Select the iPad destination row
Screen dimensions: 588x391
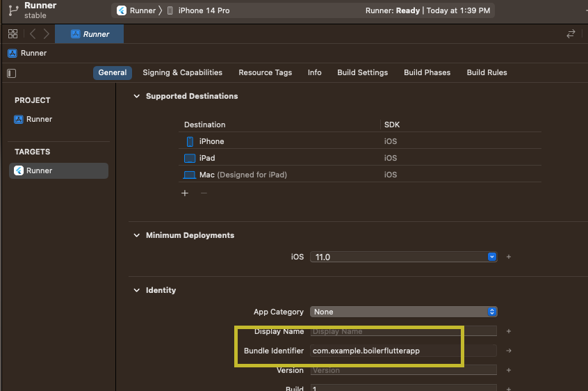(x=360, y=158)
